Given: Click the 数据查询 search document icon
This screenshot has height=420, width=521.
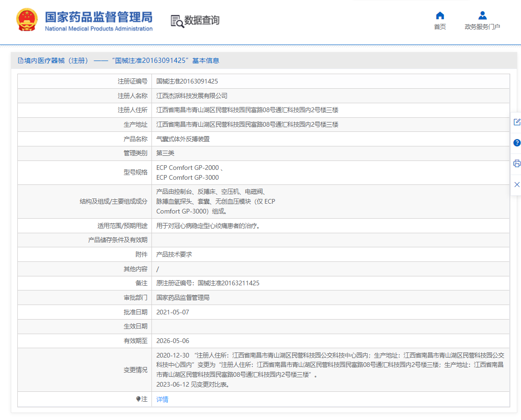Looking at the screenshot, I should [177, 21].
